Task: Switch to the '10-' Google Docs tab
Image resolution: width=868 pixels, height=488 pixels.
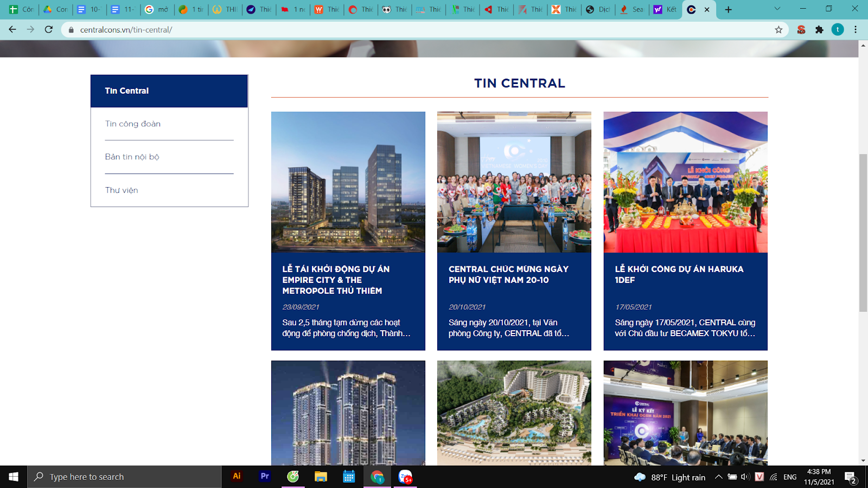Action: coord(90,9)
